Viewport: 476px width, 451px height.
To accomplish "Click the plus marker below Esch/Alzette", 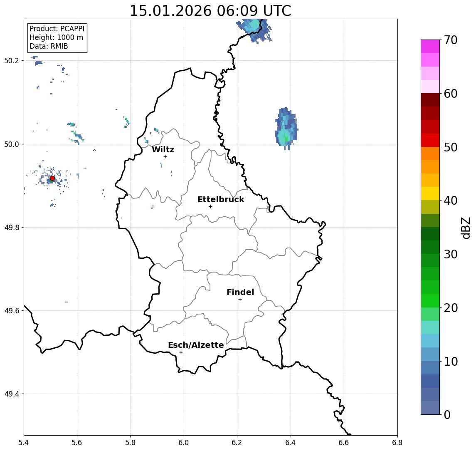I will click(x=181, y=352).
